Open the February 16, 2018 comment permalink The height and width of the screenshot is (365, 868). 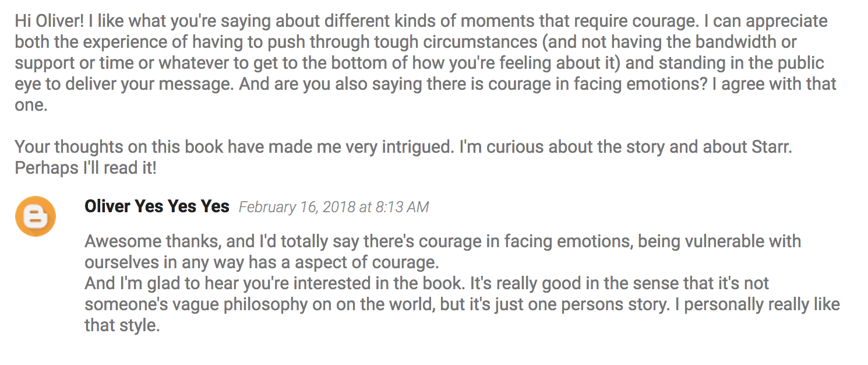pos(334,207)
